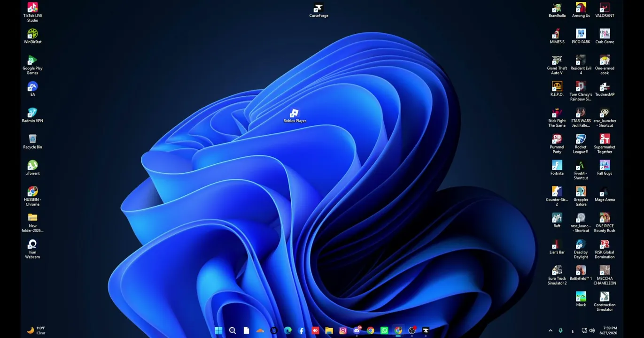Select the Grand Theft Auto V icon
644x338 pixels.
pyautogui.click(x=557, y=65)
